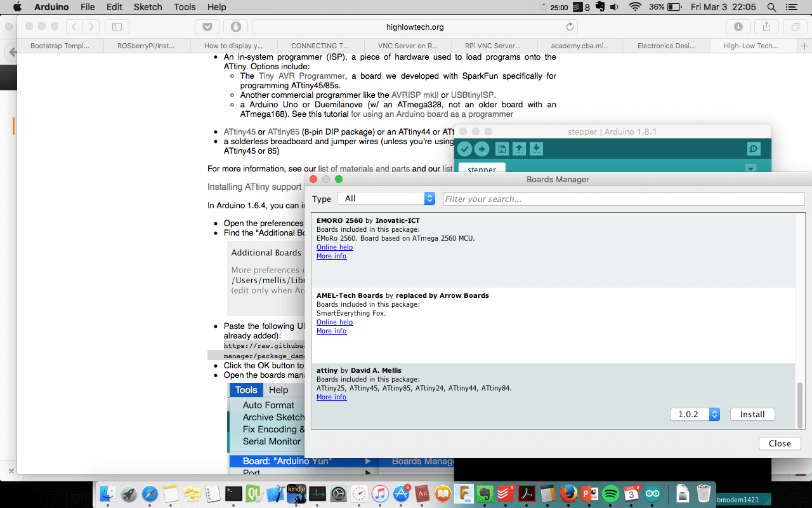Open the Apple menu

[x=17, y=7]
